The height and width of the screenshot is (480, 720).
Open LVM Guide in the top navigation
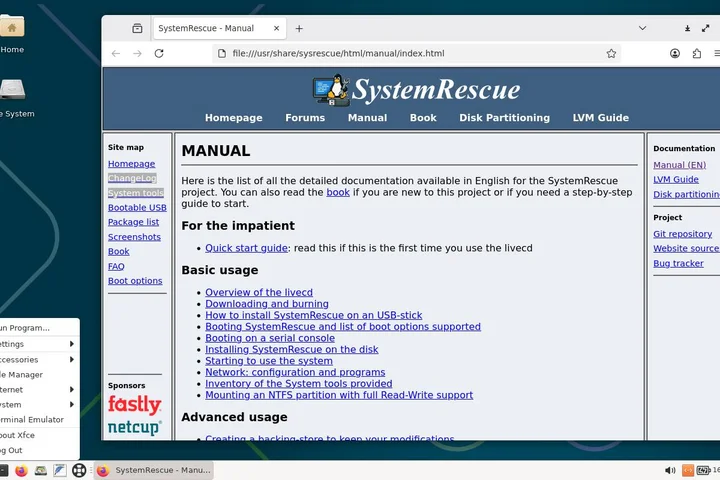601,118
